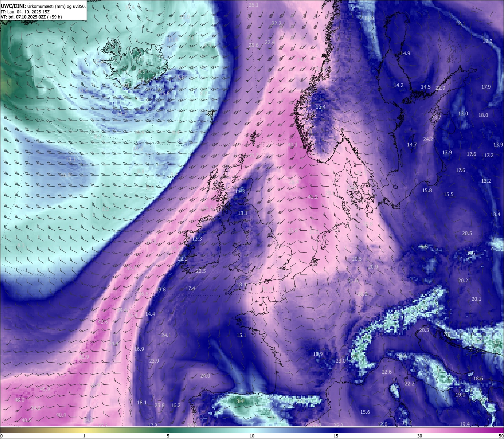Click the 25.8 value label

[x=159, y=406]
